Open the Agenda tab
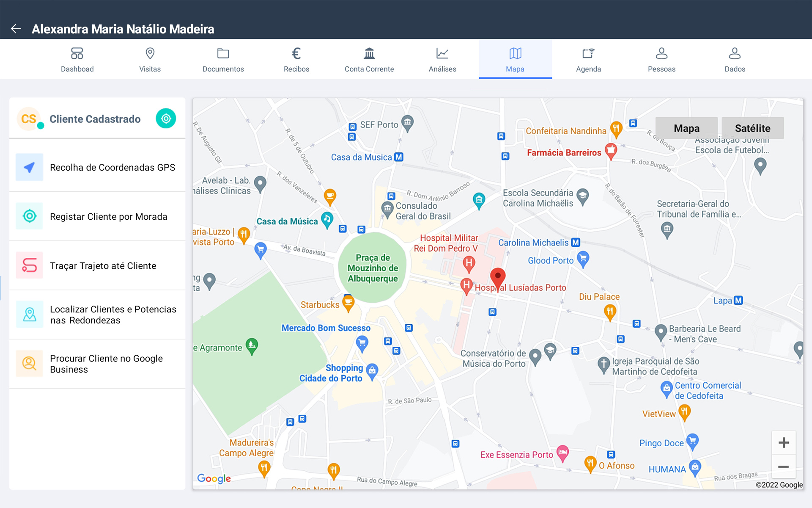The image size is (812, 508). click(x=588, y=59)
